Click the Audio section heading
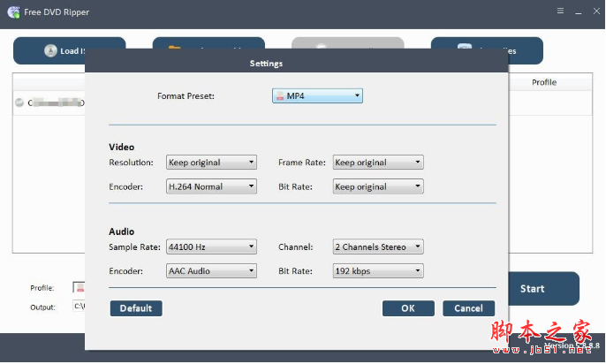This screenshot has width=606, height=364. click(122, 231)
